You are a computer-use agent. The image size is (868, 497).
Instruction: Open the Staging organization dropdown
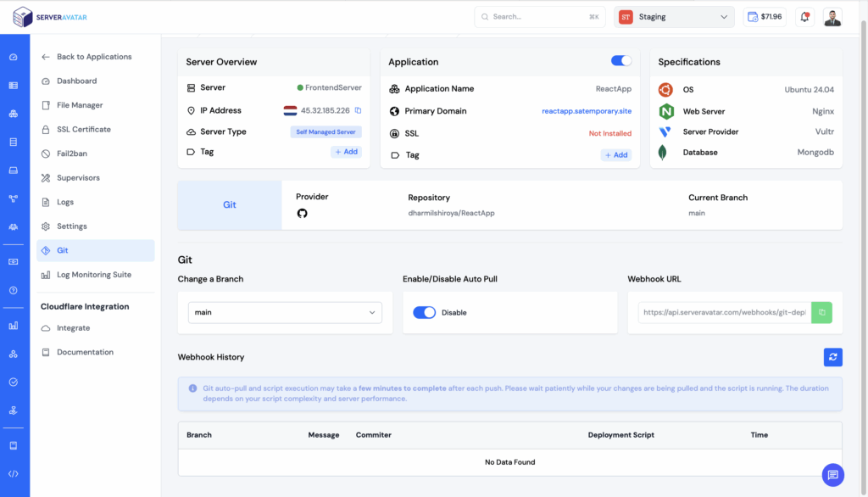tap(674, 17)
